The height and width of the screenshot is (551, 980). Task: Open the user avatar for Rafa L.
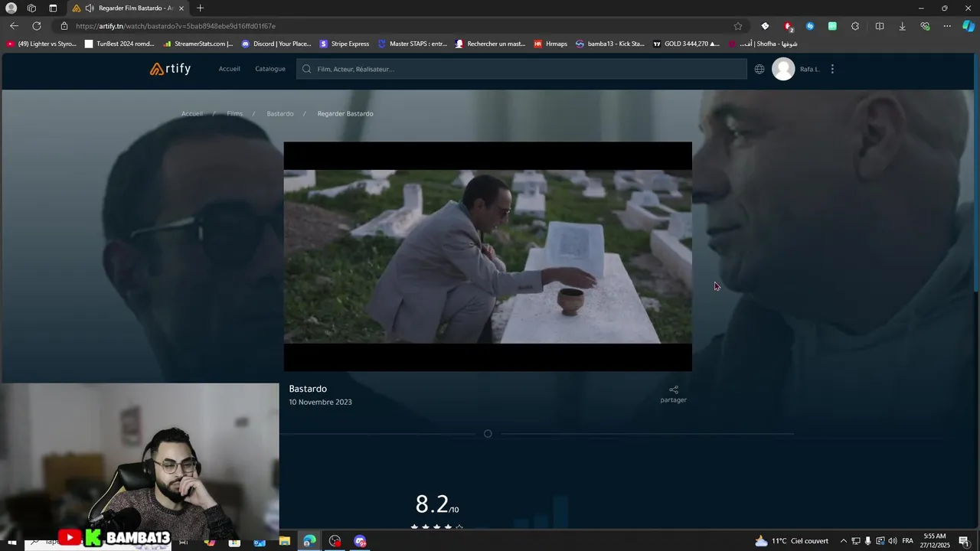tap(783, 69)
